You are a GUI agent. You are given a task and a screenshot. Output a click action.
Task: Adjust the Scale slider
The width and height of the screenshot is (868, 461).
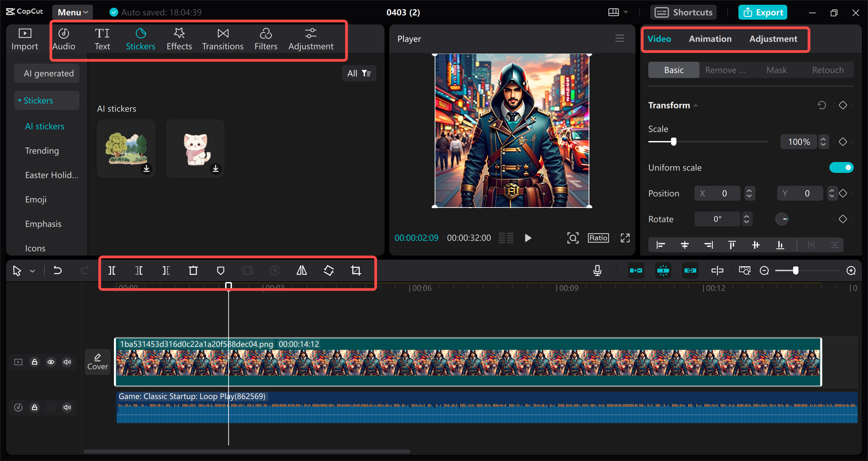pos(673,142)
